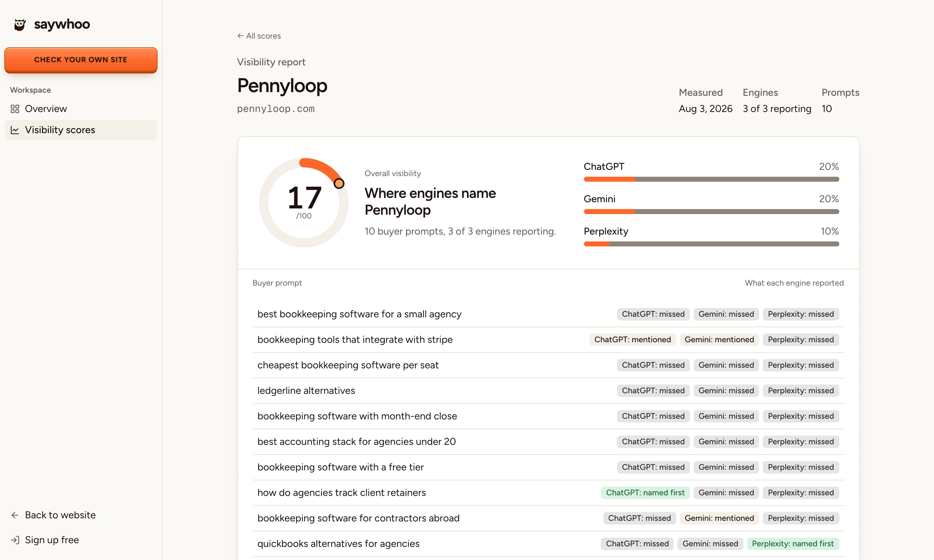Click the Prompts count '10' value

(827, 109)
